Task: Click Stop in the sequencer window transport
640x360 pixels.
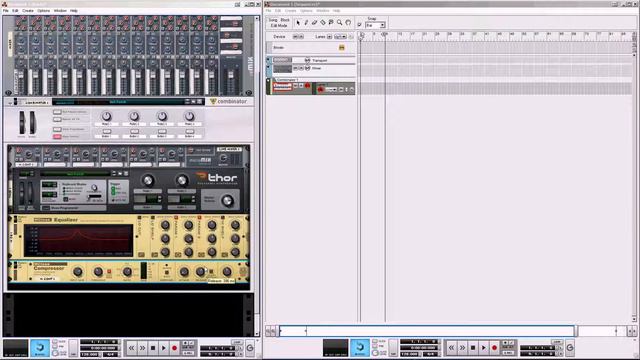Action: pos(473,348)
